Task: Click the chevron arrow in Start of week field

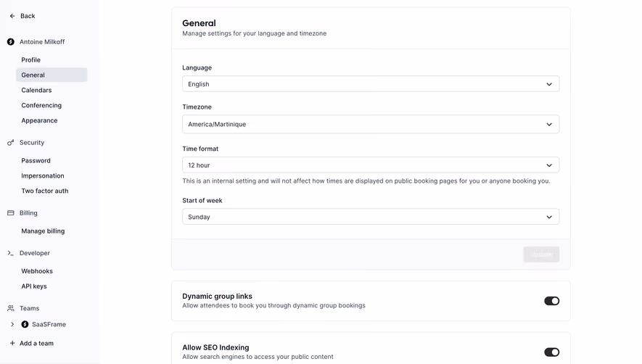Action: (x=549, y=217)
